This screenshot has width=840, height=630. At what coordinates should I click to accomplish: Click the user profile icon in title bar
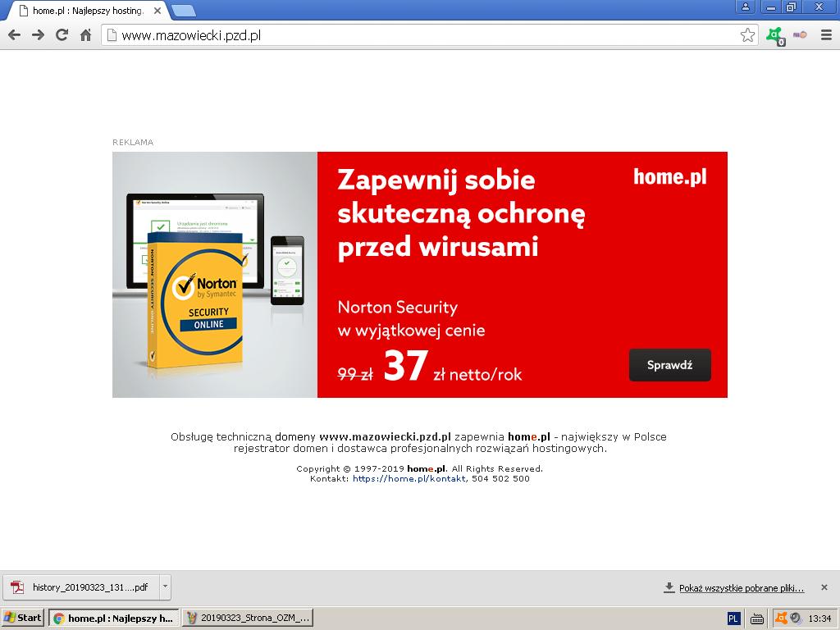[745, 7]
